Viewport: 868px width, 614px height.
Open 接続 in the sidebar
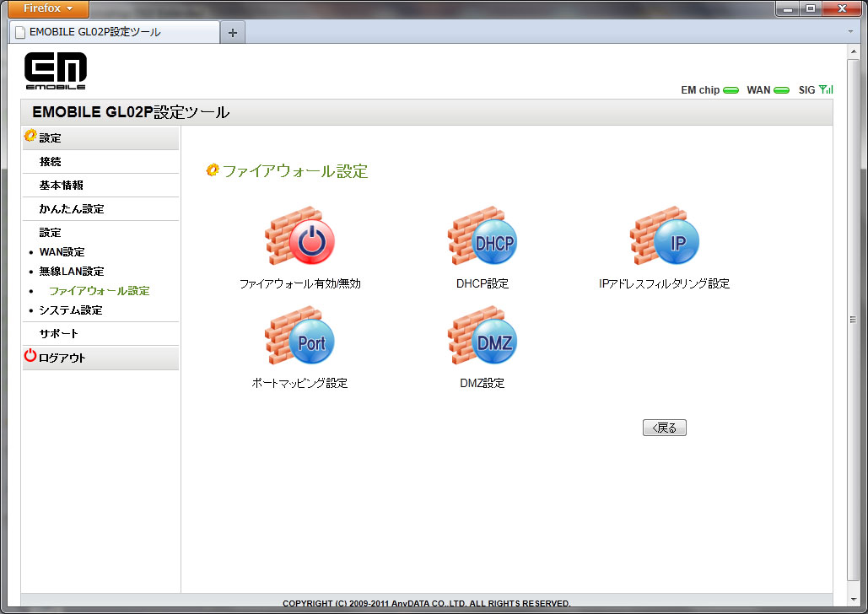[x=50, y=162]
